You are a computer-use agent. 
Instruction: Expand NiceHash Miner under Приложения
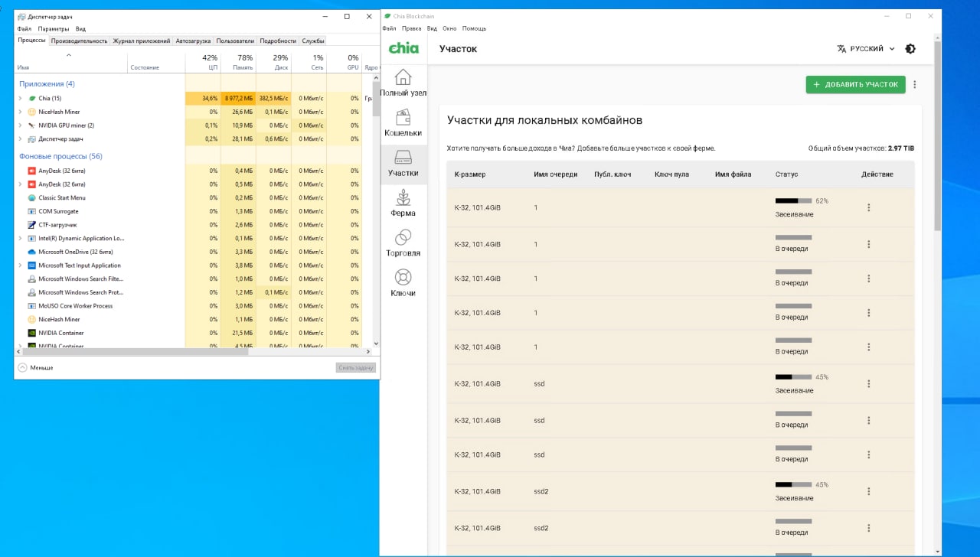tap(20, 112)
